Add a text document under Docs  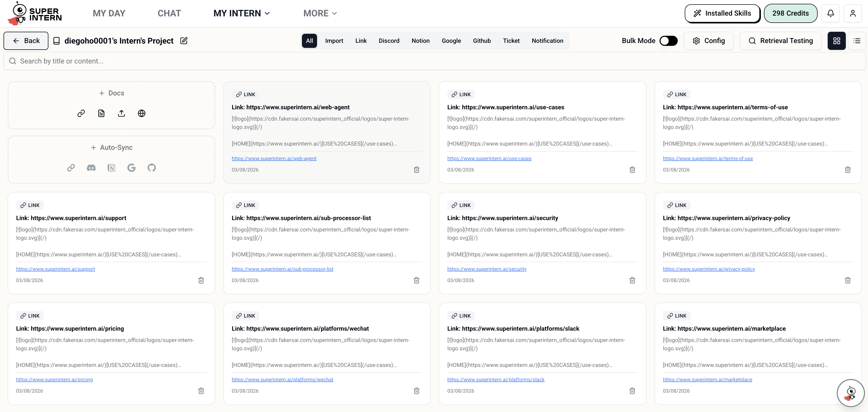[101, 113]
